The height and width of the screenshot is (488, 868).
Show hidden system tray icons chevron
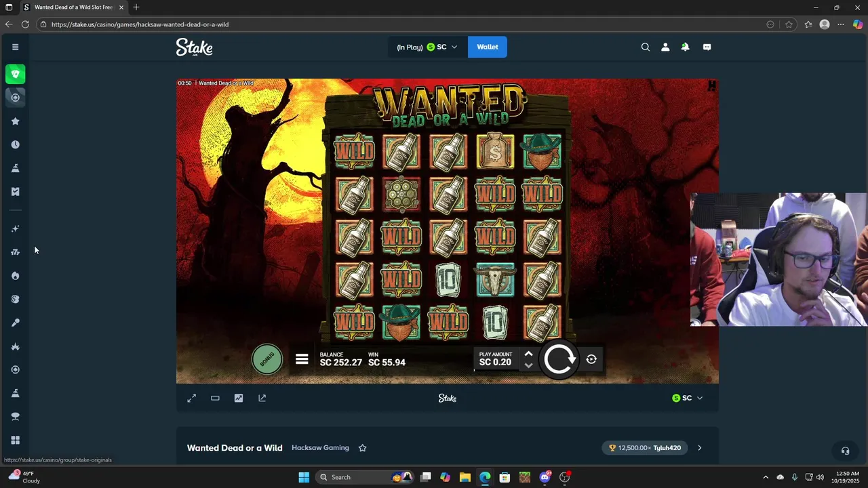[x=766, y=477]
